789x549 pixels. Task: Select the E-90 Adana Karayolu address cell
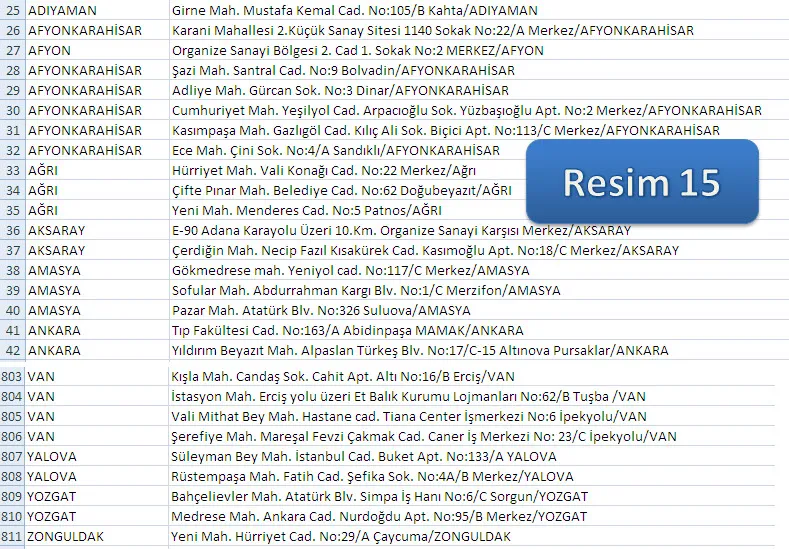401,230
